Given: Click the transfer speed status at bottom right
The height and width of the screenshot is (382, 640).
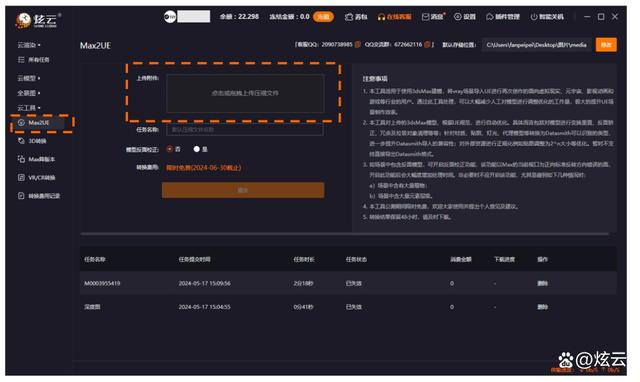Looking at the screenshot, I should [x=585, y=370].
